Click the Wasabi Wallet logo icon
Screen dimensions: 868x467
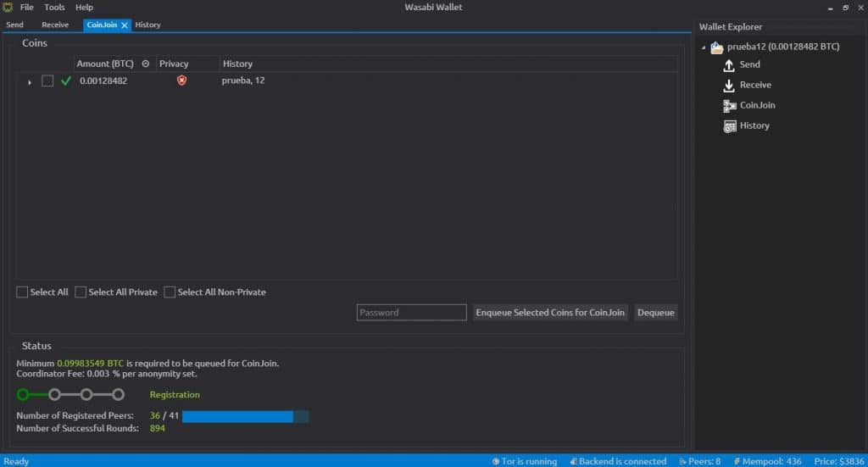tap(8, 8)
